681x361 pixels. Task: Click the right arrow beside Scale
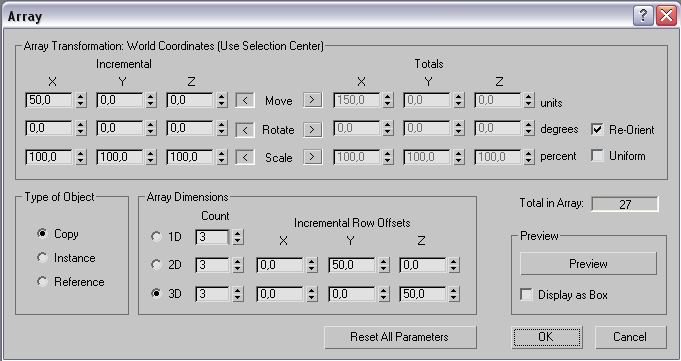pos(312,157)
